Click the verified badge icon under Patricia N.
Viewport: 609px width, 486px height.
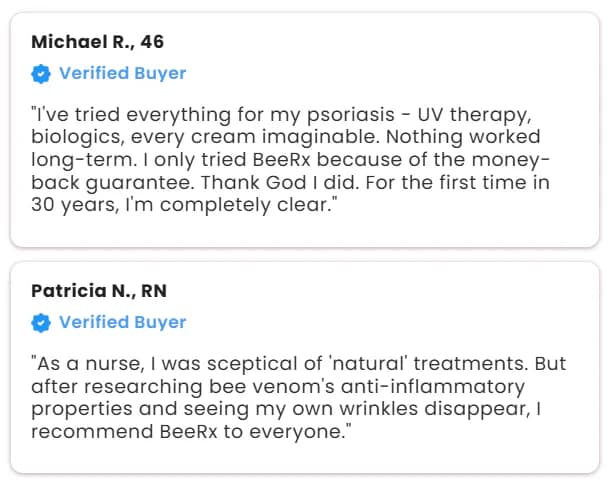coord(41,322)
